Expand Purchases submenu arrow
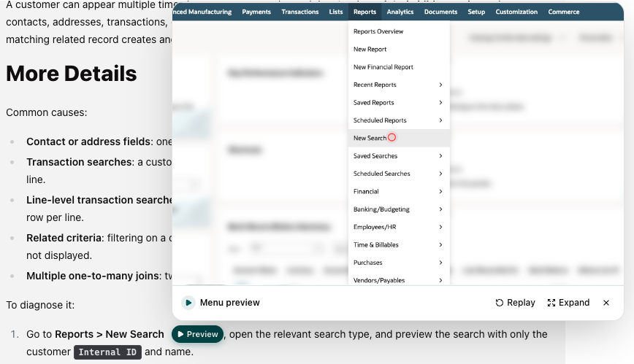The image size is (634, 364). pyautogui.click(x=440, y=262)
